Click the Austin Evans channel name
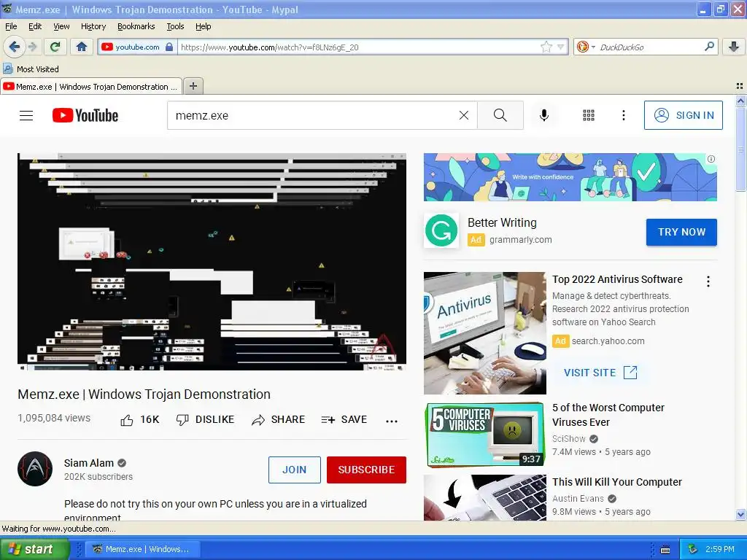747x560 pixels. 578,499
